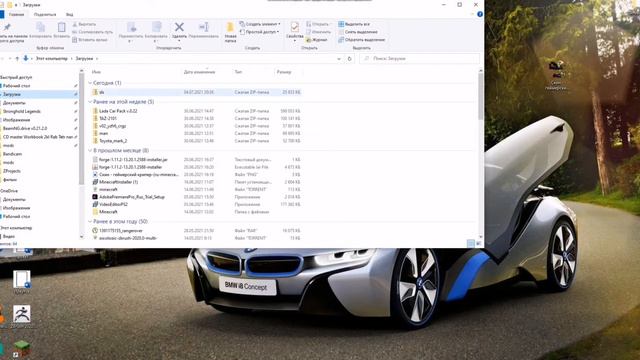Click Paste shortcut (Вставить ярлык)
This screenshot has width=640, height=360.
coord(90,40)
